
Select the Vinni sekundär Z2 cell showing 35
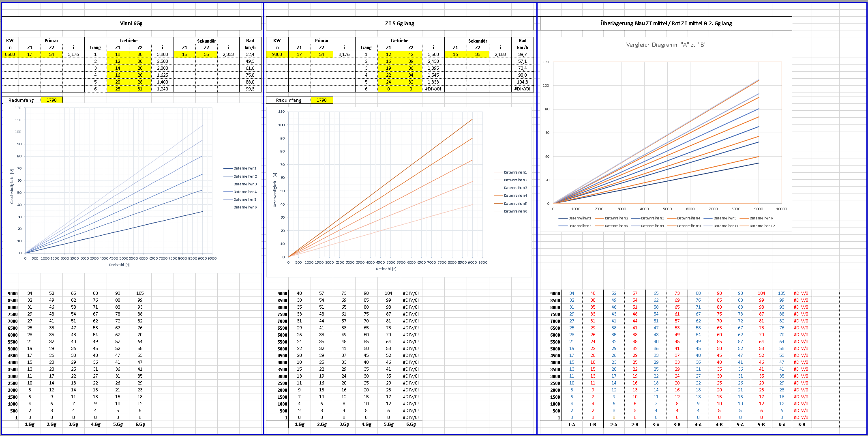(206, 54)
